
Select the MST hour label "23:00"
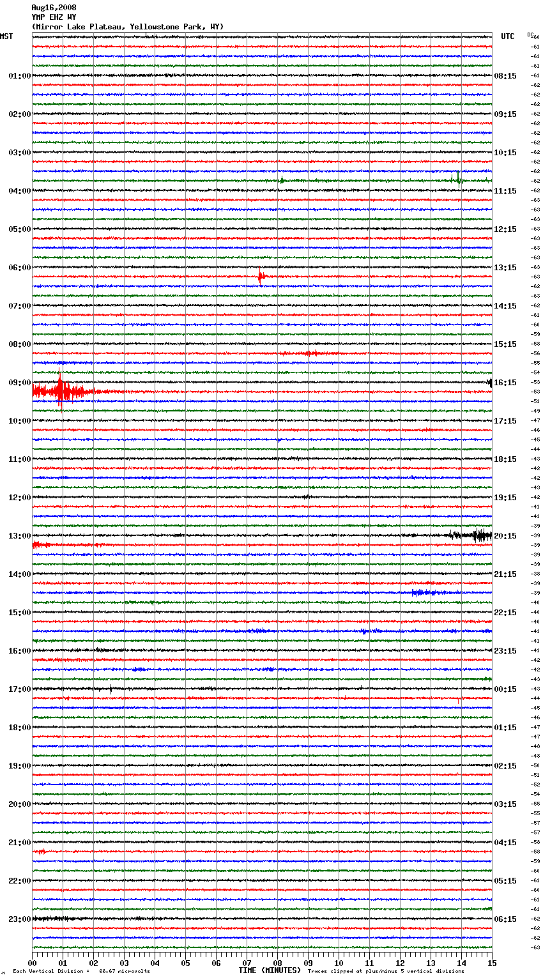click(19, 919)
